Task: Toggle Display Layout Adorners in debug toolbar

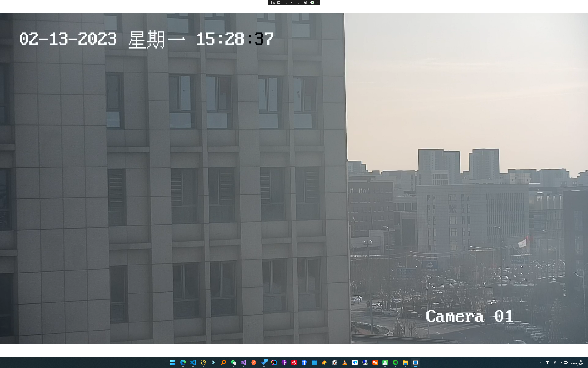Action: (x=292, y=3)
